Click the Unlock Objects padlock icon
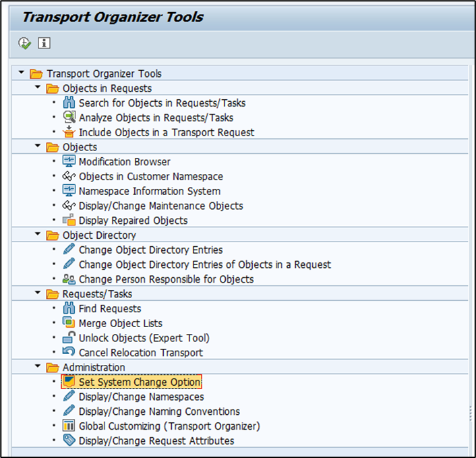Screen dimensions: 476x458 [x=69, y=338]
